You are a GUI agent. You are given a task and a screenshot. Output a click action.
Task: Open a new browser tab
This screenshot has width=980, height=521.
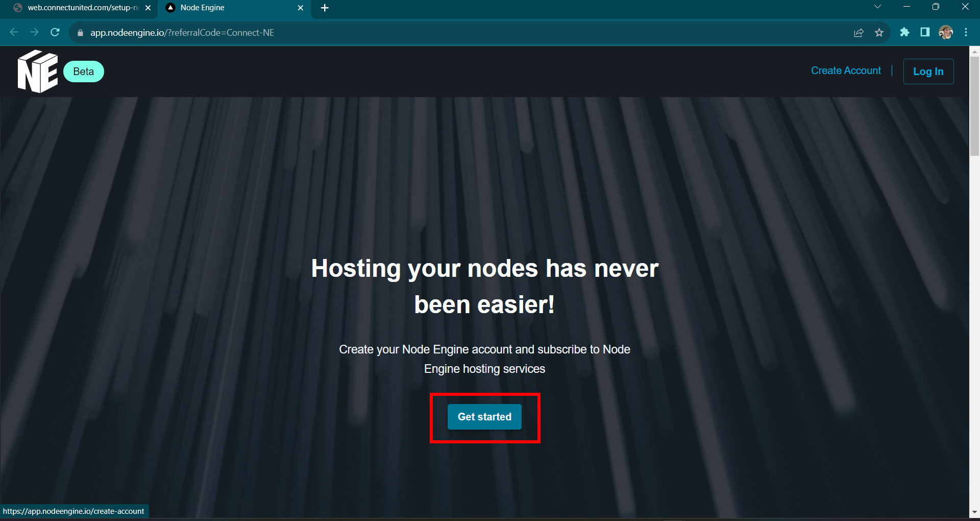325,8
